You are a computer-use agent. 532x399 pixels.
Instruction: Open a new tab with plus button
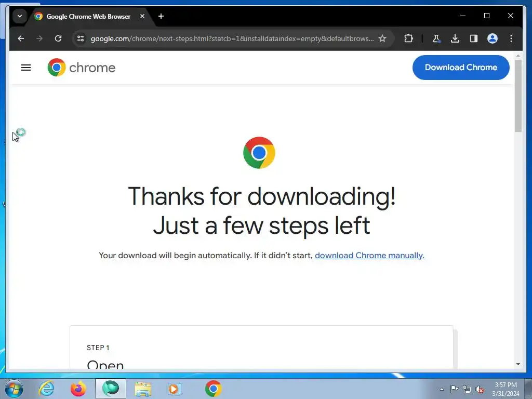pos(161,16)
